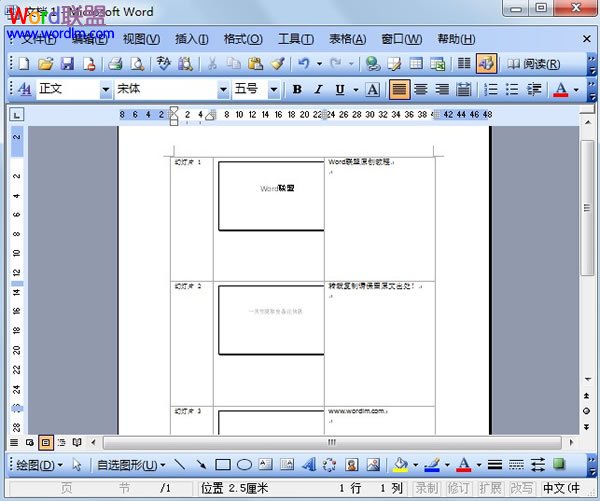Toggle distributed alignment
This screenshot has height=501, width=600.
pos(463,89)
